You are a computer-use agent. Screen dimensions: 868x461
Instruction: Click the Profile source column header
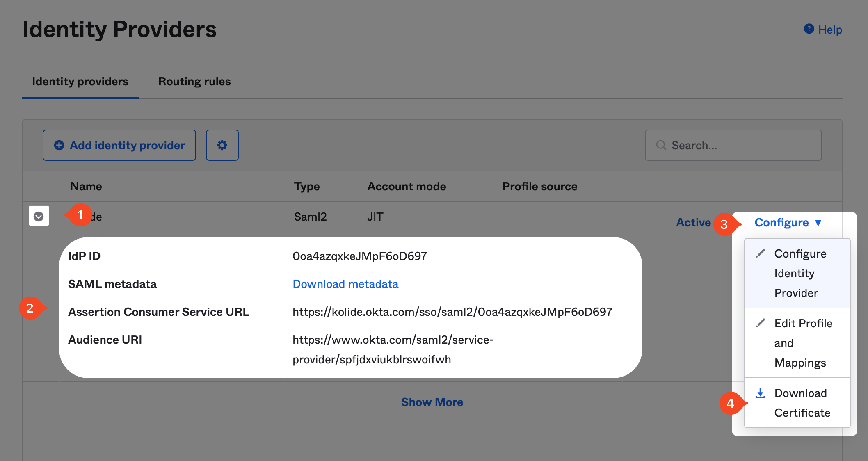(540, 186)
